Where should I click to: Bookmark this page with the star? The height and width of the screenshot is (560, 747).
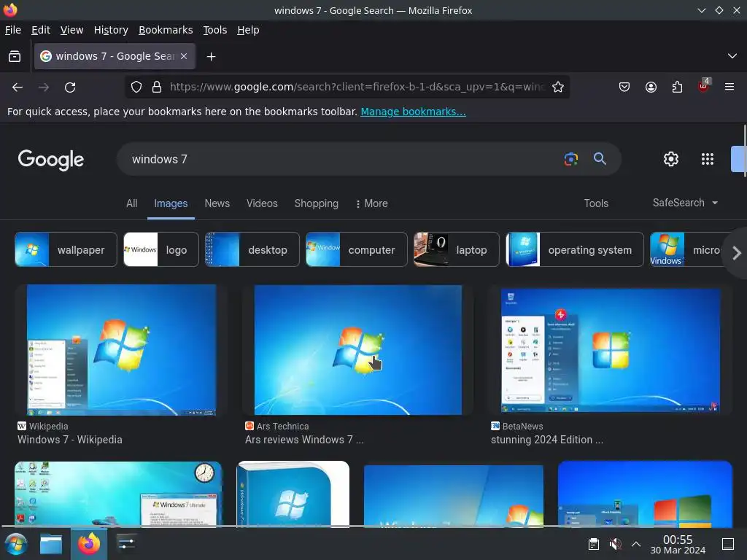(558, 87)
